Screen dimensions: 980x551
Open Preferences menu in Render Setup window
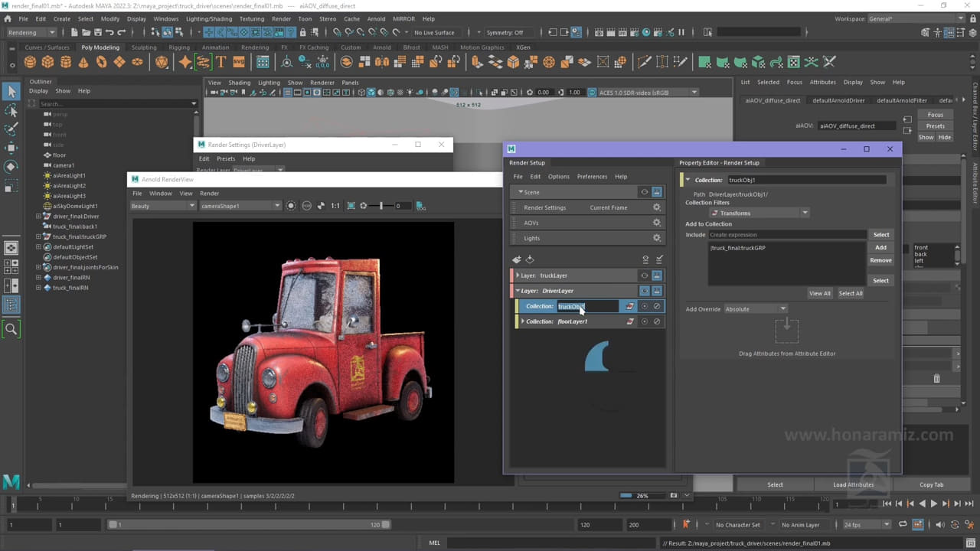click(x=592, y=177)
